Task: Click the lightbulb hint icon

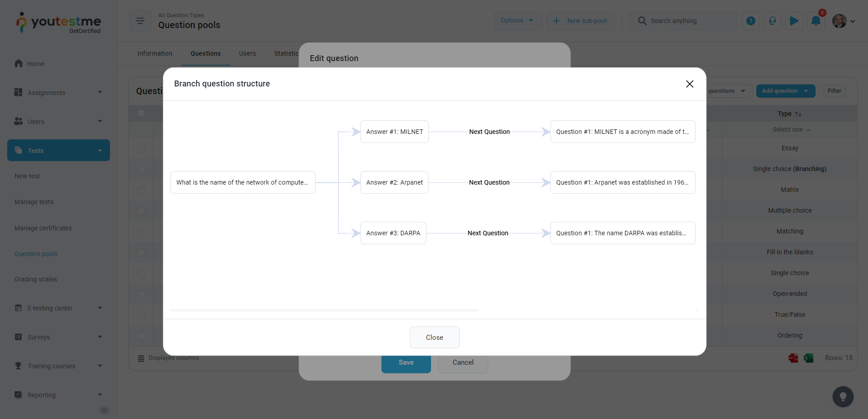Action: click(843, 397)
